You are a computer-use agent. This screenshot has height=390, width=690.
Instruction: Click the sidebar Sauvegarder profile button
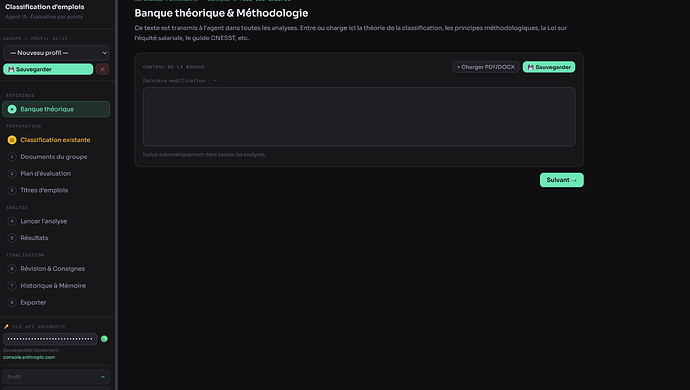48,69
